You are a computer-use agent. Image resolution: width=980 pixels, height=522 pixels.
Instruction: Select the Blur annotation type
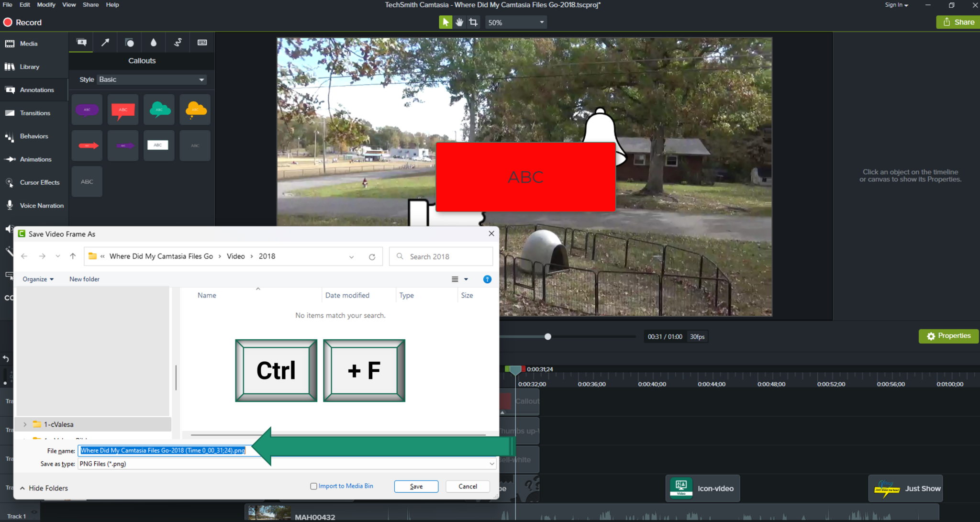[x=153, y=42]
